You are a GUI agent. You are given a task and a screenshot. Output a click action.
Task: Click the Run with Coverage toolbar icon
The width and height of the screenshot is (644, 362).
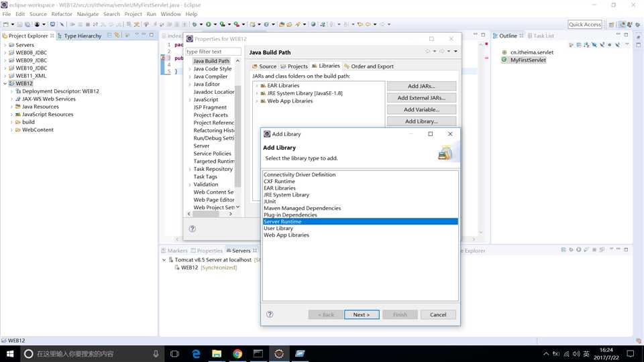coord(222,24)
